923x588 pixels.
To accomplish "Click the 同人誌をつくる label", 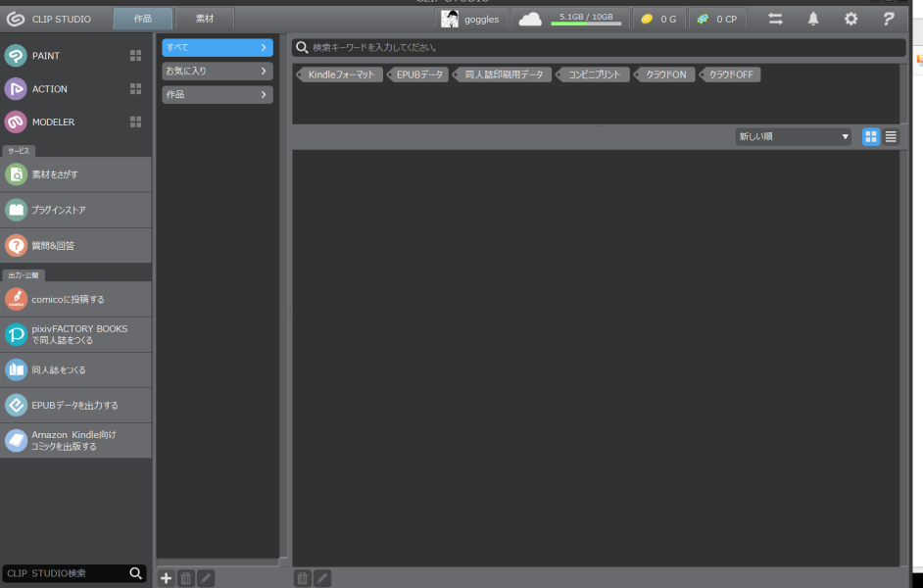I will (59, 369).
